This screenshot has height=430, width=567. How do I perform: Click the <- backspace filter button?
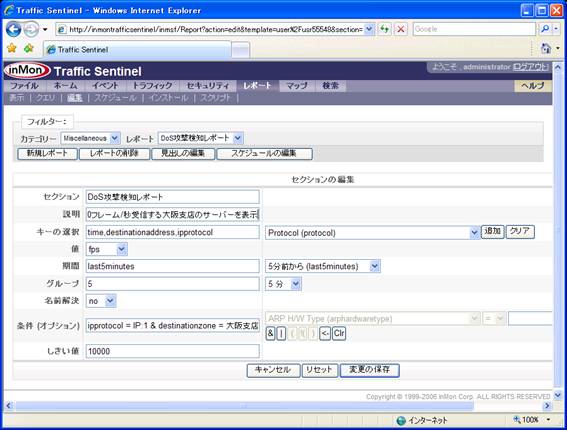[x=325, y=333]
